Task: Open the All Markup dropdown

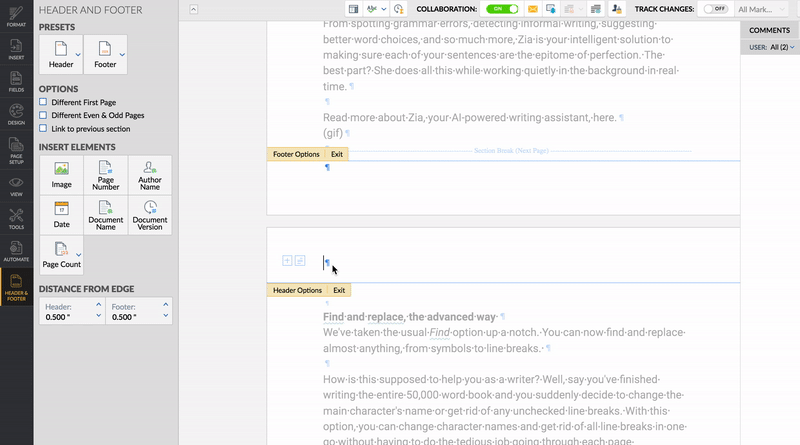Action: click(x=761, y=9)
